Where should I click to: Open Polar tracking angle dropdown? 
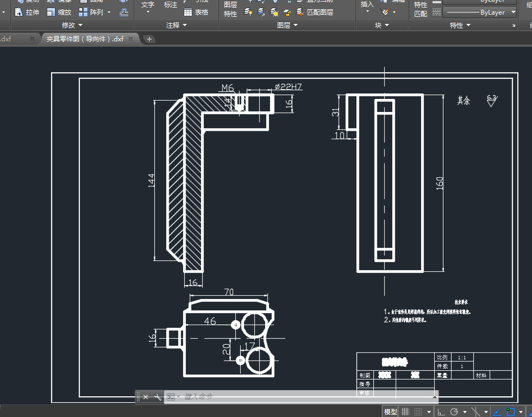(465, 412)
